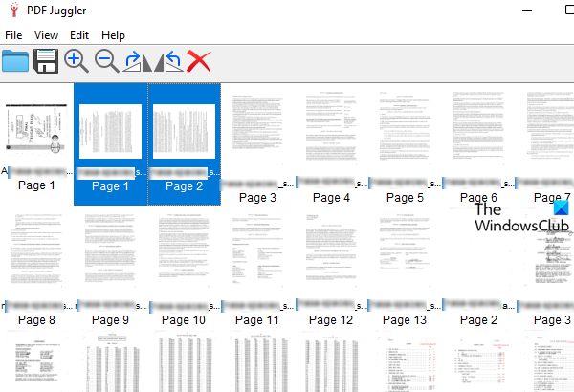Save the document with the floppy disk icon
The width and height of the screenshot is (574, 392).
[46, 61]
